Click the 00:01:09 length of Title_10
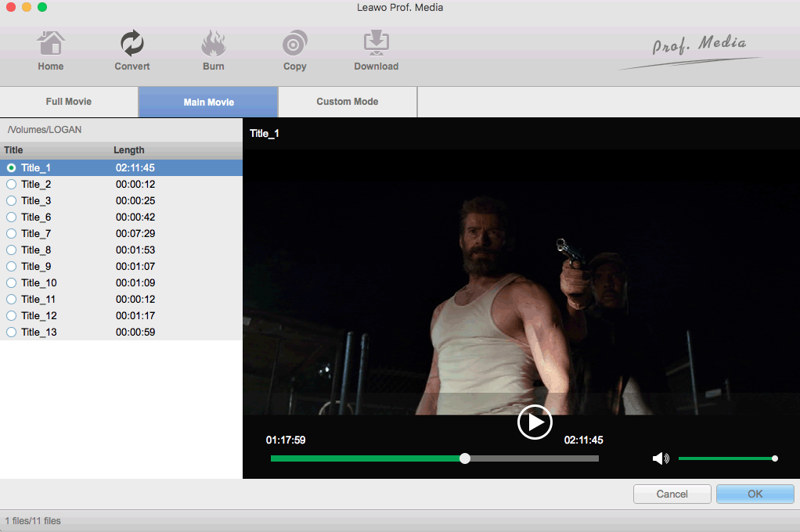This screenshot has width=800, height=532. [135, 282]
